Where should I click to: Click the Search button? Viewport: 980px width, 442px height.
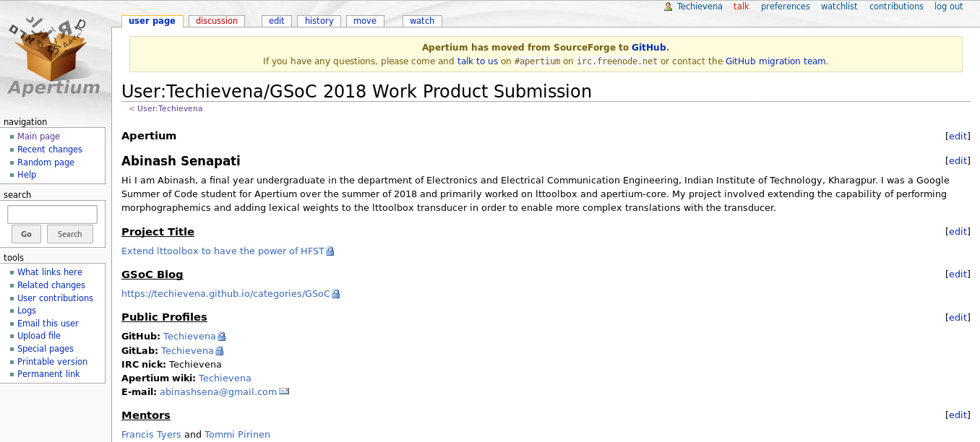(70, 234)
